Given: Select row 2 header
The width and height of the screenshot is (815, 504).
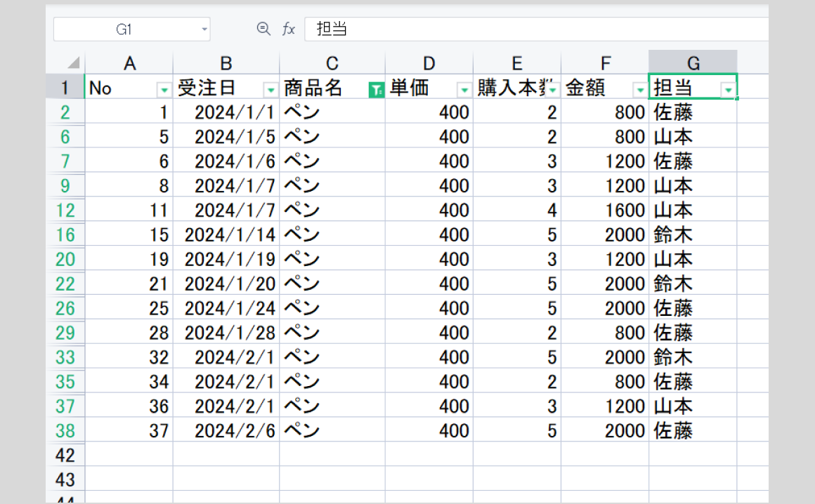Looking at the screenshot, I should (65, 112).
